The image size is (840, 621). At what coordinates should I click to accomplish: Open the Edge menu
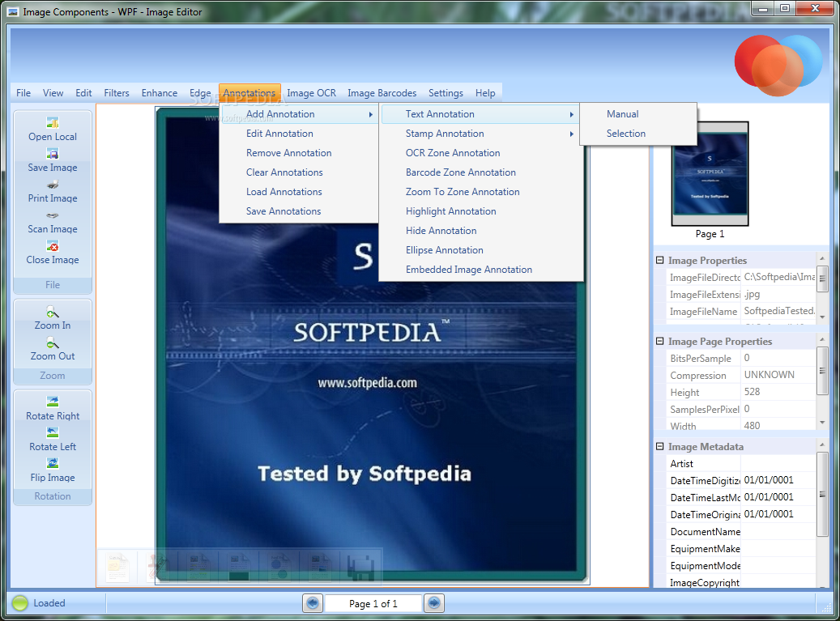point(200,93)
